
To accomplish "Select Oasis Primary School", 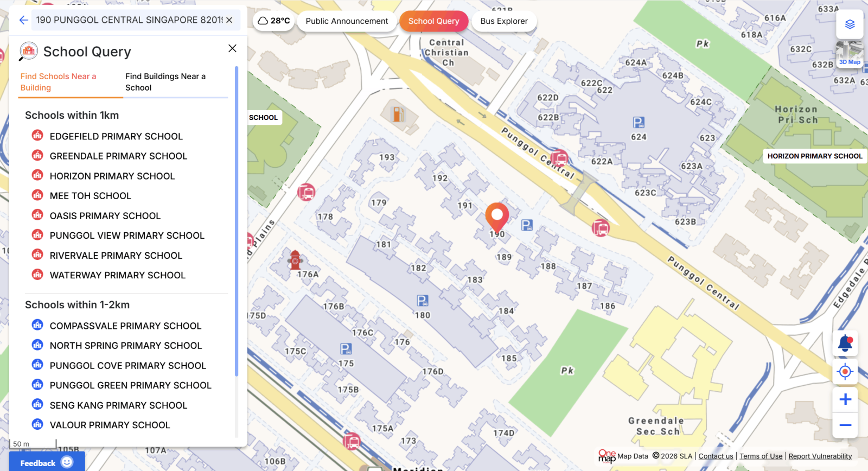I will click(105, 216).
